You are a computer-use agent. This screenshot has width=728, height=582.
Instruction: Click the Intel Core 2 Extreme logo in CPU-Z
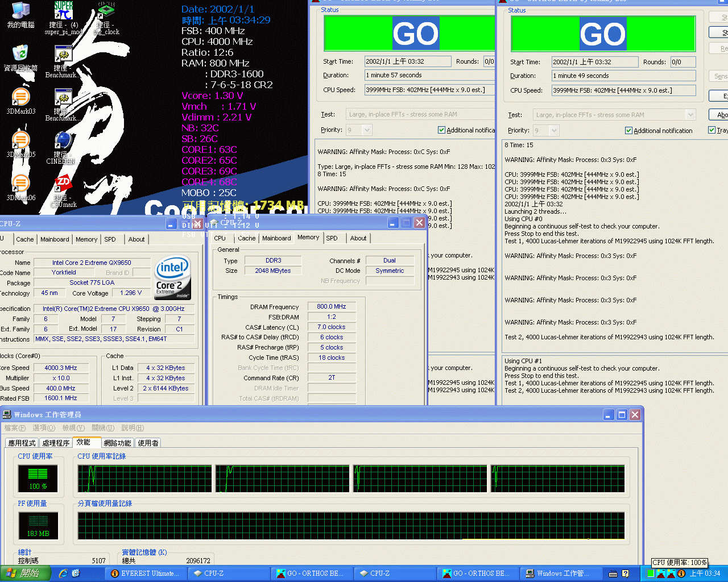(172, 277)
